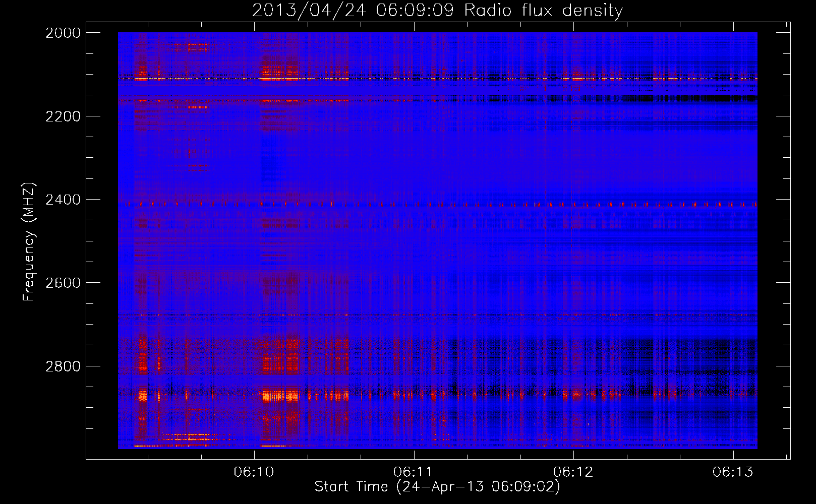Click the bright burst near 2870 MHz at 06:10
Image resolution: width=816 pixels, height=504 pixels.
(280, 395)
